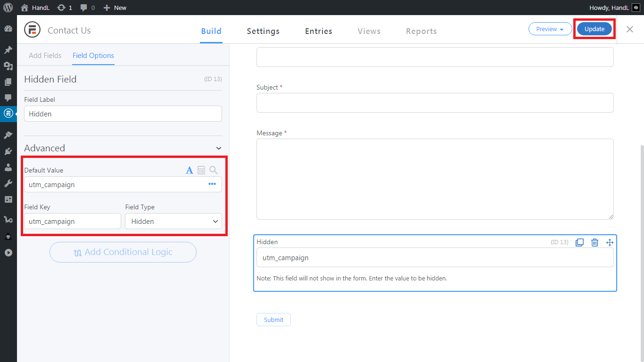Click Add Conditional Logic button
Image resolution: width=644 pixels, height=362 pixels.
[x=123, y=252]
